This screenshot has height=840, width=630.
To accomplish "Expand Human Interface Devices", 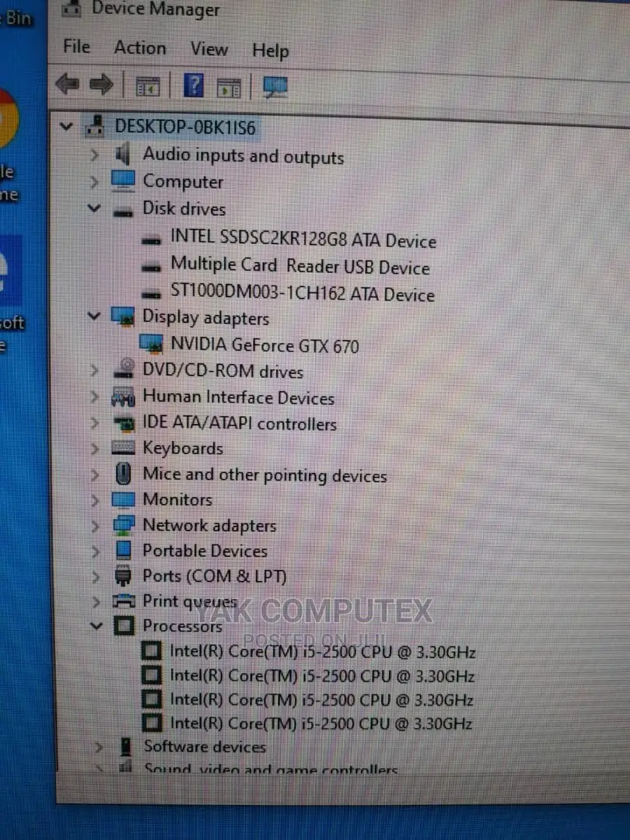I will (x=94, y=397).
